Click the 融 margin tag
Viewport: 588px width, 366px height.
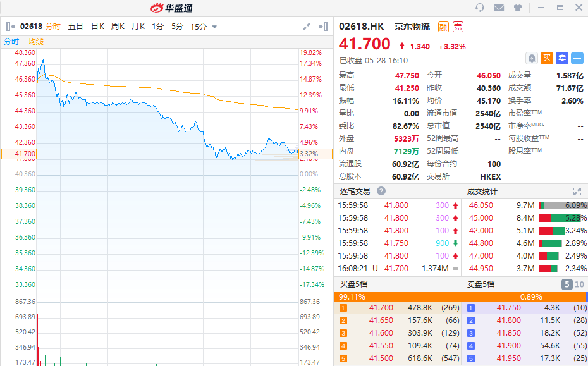(443, 27)
